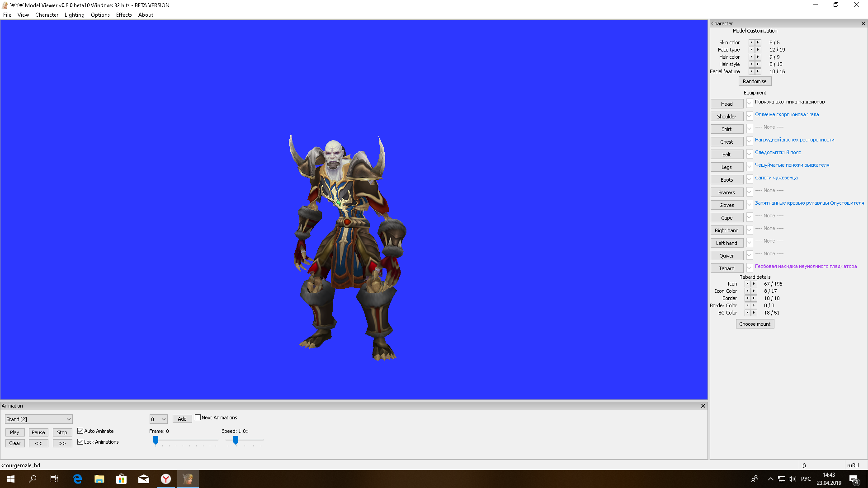This screenshot has width=868, height=488.
Task: Uncheck Lock Animations
Action: pyautogui.click(x=80, y=442)
